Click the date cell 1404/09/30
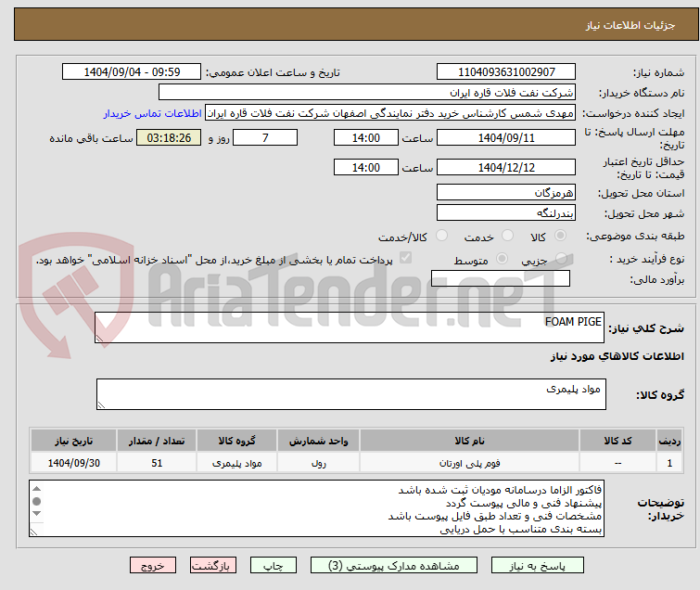This screenshot has height=590, width=700. coord(73,463)
